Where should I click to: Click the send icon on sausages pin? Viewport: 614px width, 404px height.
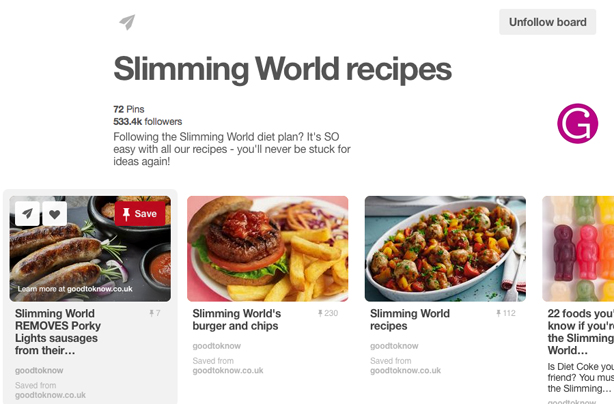click(27, 213)
